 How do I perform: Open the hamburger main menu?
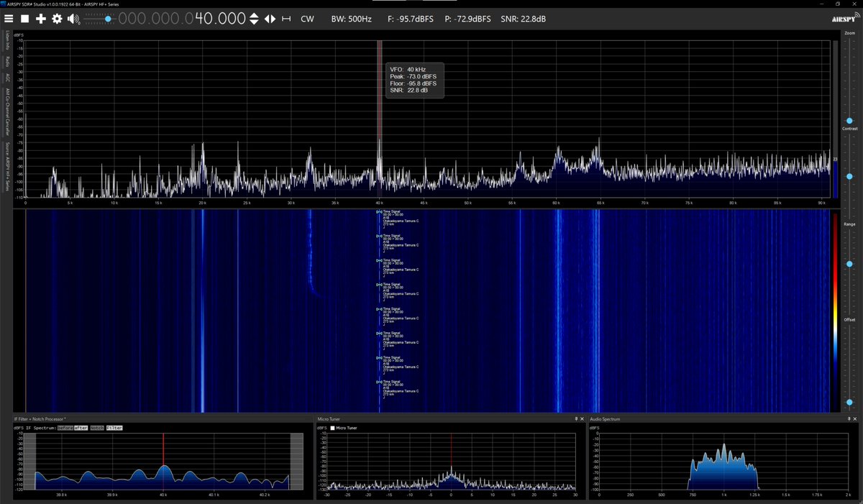pos(9,19)
